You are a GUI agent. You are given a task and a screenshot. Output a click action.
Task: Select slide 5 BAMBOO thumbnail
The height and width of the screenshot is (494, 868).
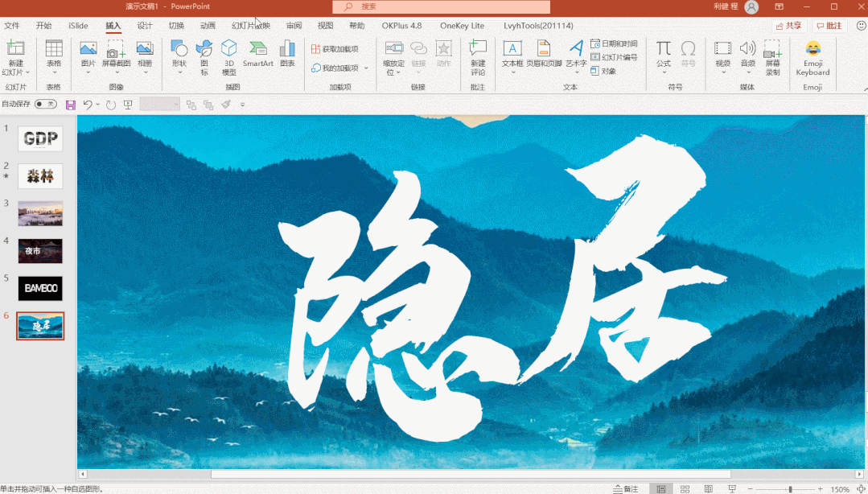point(40,288)
